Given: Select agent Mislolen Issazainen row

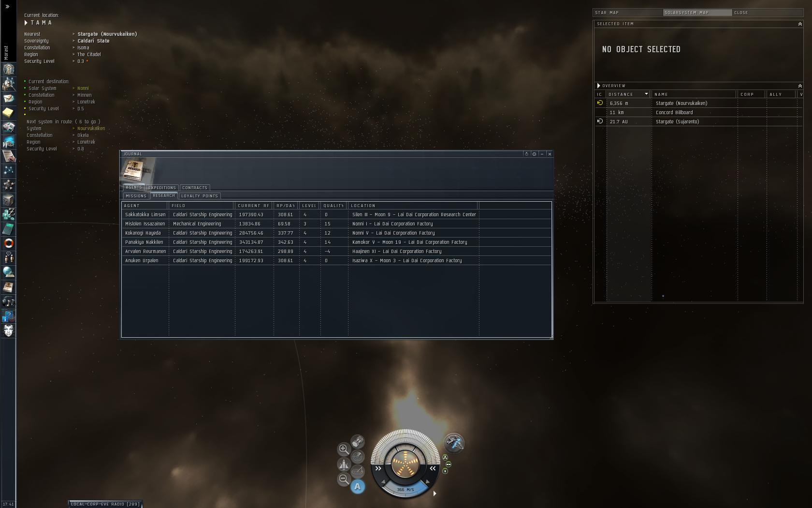Looking at the screenshot, I should pos(336,224).
